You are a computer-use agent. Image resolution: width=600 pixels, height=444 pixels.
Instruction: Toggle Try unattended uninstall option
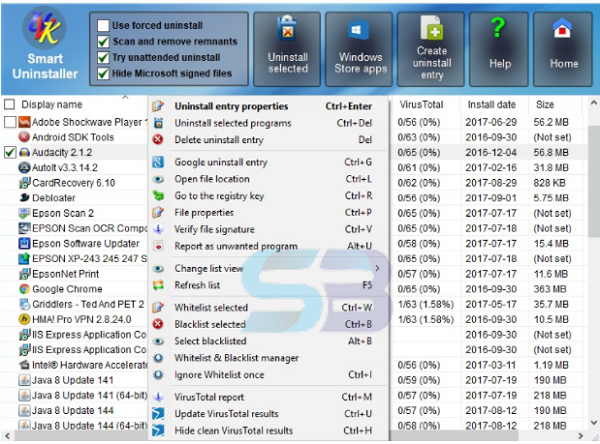[x=103, y=57]
